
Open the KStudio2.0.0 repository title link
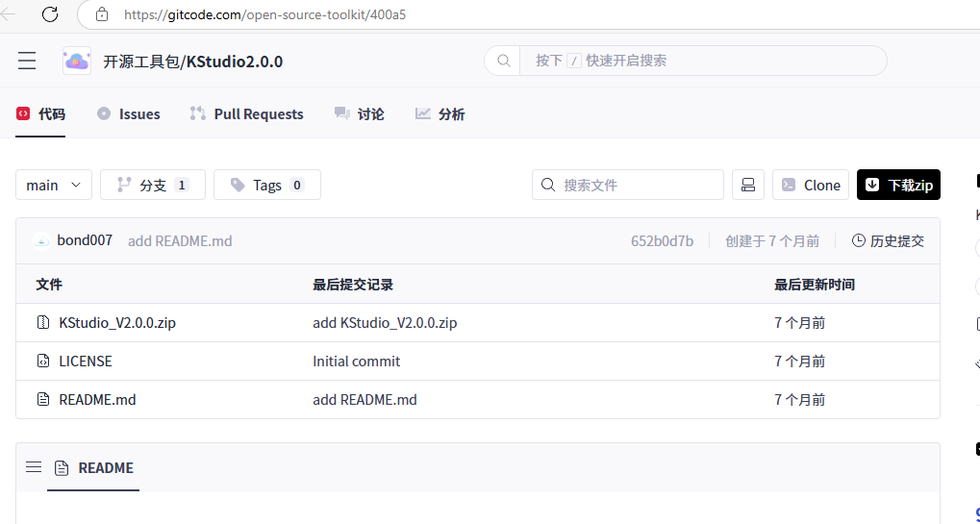click(x=235, y=62)
